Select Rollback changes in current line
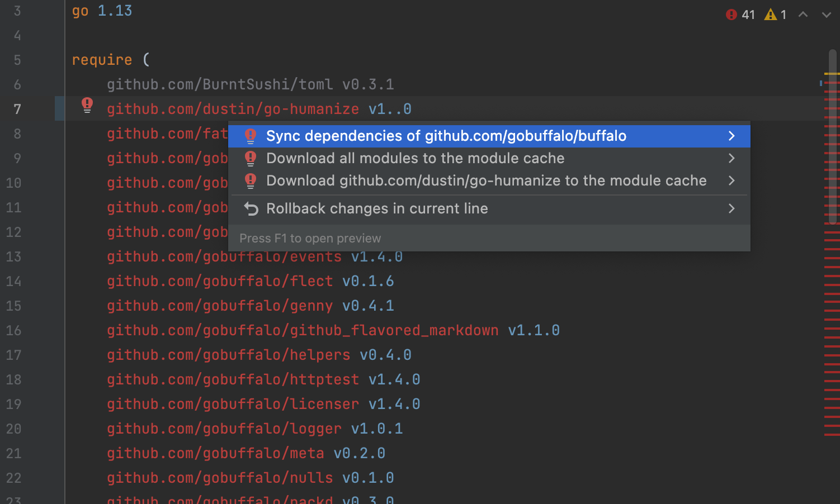 (x=377, y=208)
